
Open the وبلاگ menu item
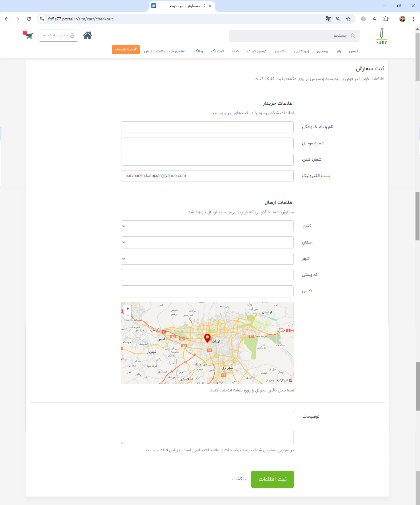(198, 51)
